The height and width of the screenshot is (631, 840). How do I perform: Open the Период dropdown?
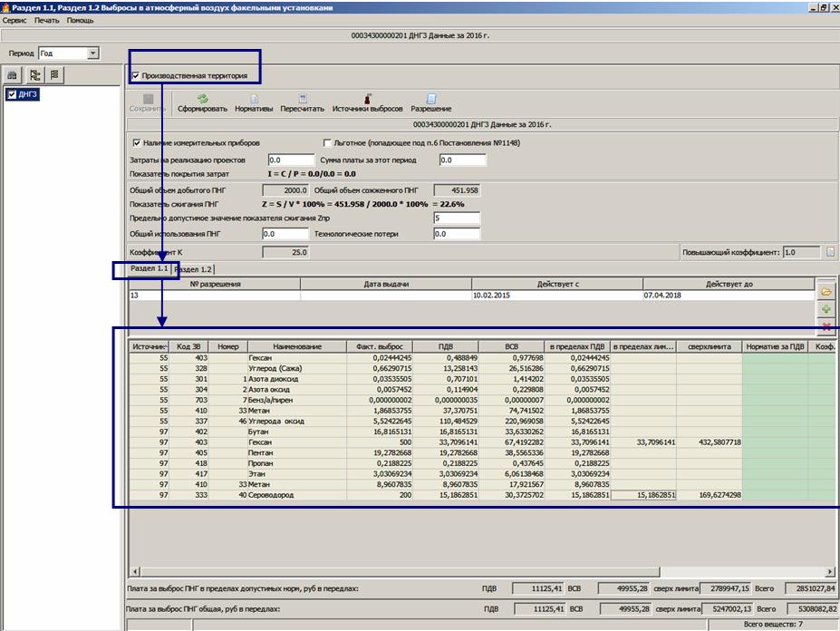pos(92,53)
